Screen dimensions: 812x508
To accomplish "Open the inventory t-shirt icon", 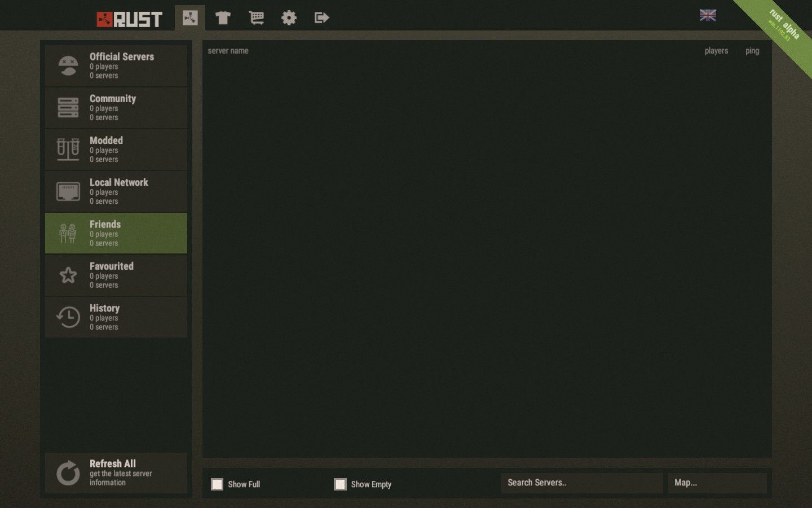I will (223, 18).
